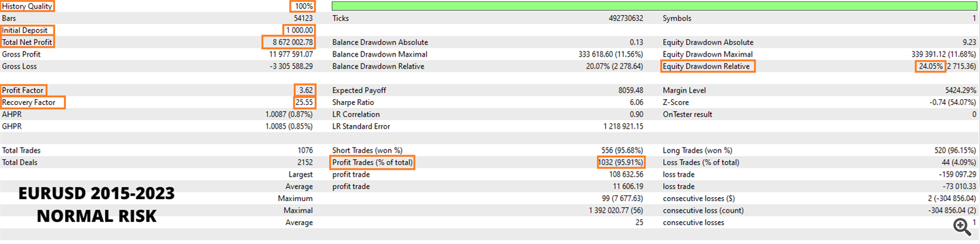Click the Profit Factor value 3.62
Image resolution: width=980 pixels, height=244 pixels.
pyautogui.click(x=305, y=91)
